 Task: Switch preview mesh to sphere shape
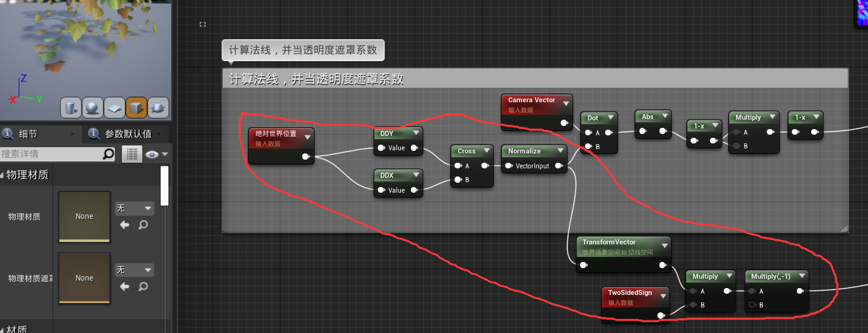click(x=92, y=108)
